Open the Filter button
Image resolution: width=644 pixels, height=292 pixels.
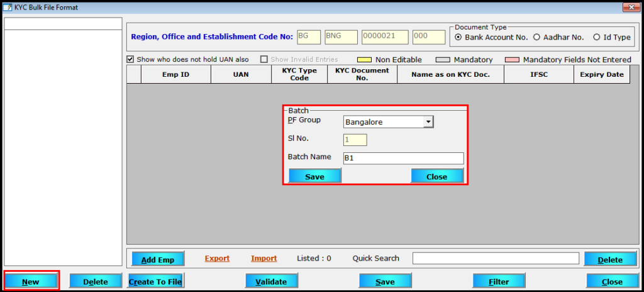(499, 281)
